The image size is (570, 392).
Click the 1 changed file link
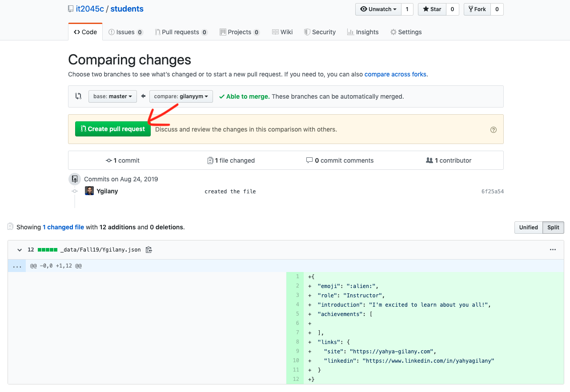click(63, 227)
